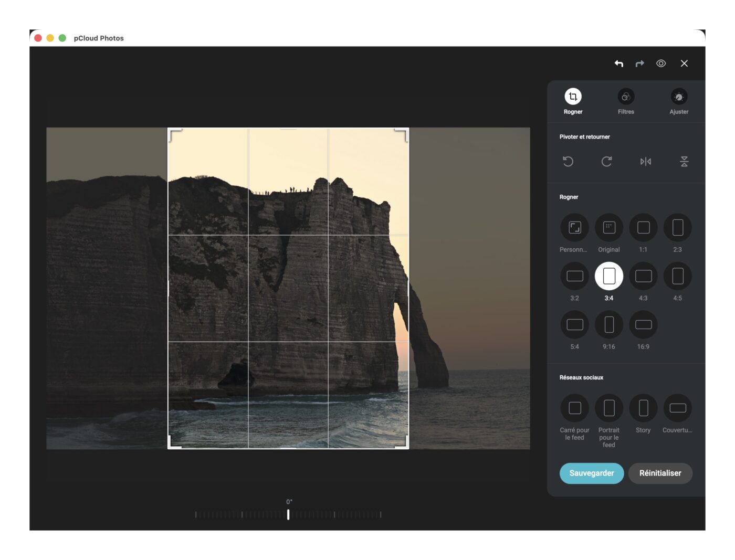Flip the image vertically

pyautogui.click(x=684, y=162)
